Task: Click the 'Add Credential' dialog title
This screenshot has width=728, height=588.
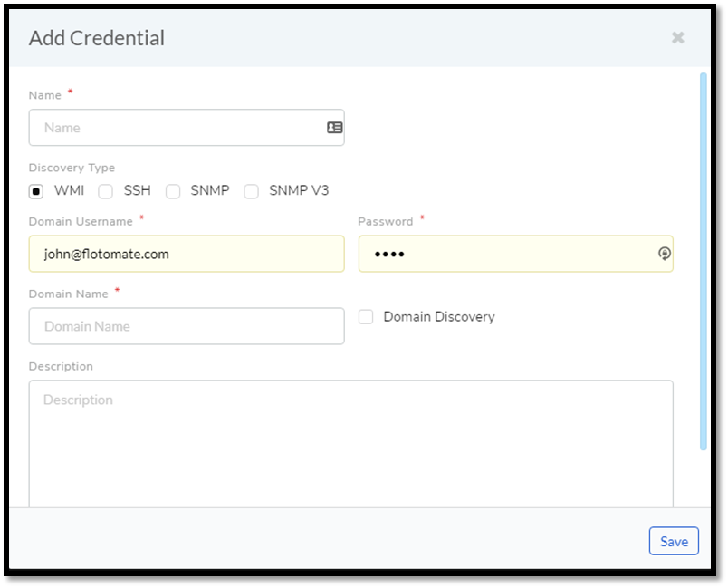Action: pyautogui.click(x=97, y=38)
